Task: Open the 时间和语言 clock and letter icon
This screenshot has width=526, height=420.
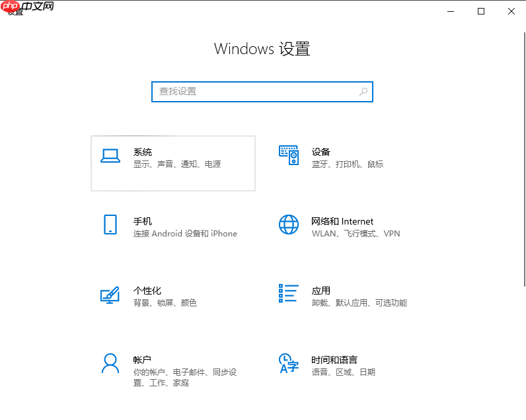Action: click(289, 363)
